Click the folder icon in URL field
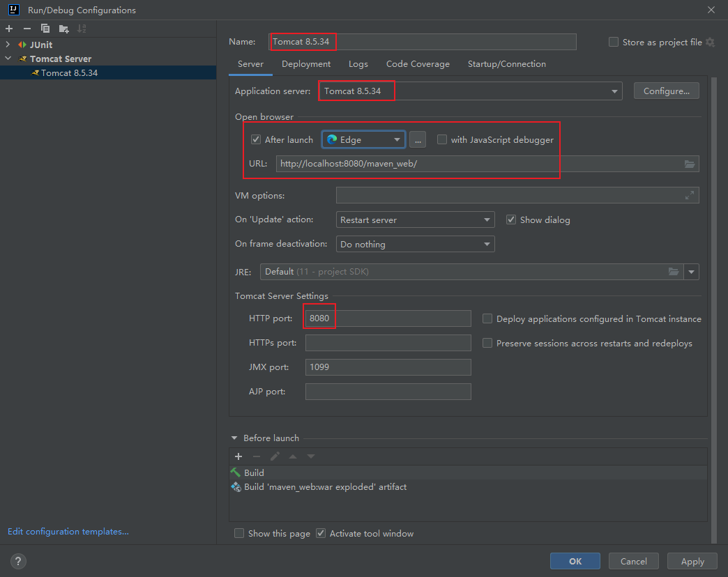This screenshot has width=728, height=577. (690, 164)
